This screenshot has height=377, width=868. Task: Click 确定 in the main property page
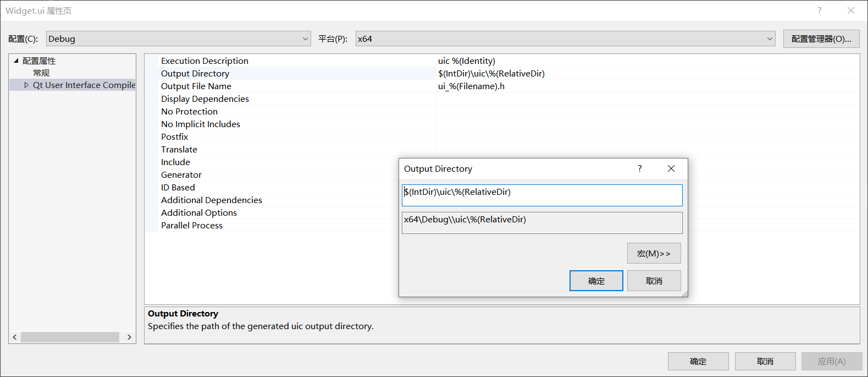click(x=698, y=361)
